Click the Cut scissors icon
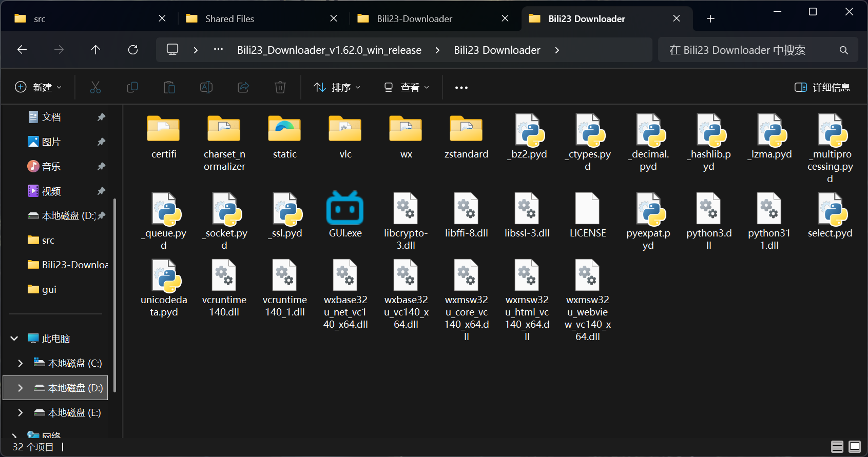Screen dimensions: 868x457 coord(95,87)
